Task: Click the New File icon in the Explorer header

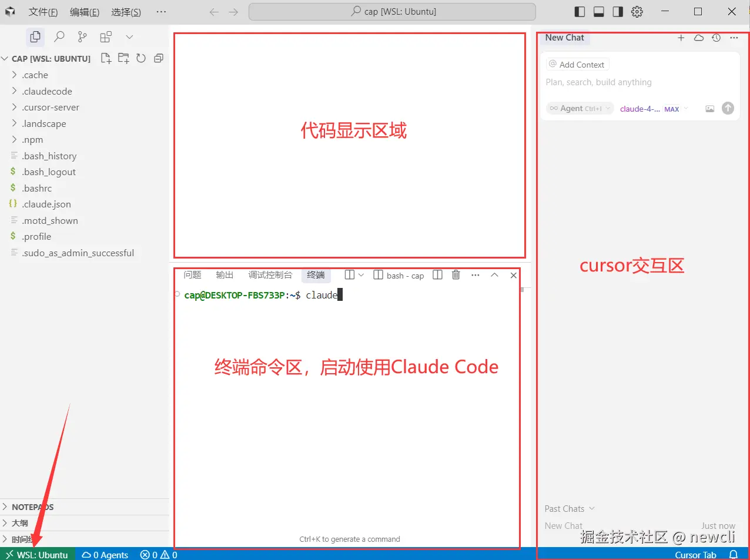Action: (x=106, y=58)
